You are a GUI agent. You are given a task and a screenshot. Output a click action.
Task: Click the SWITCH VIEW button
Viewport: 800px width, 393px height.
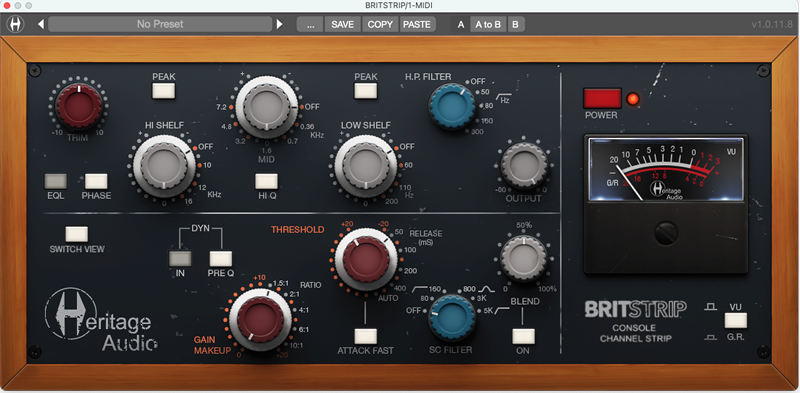click(77, 234)
